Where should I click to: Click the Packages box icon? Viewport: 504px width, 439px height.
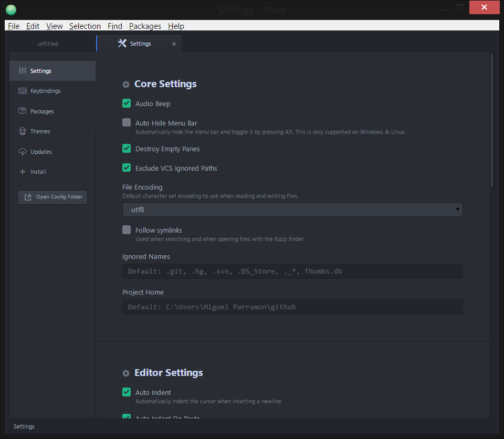point(23,111)
